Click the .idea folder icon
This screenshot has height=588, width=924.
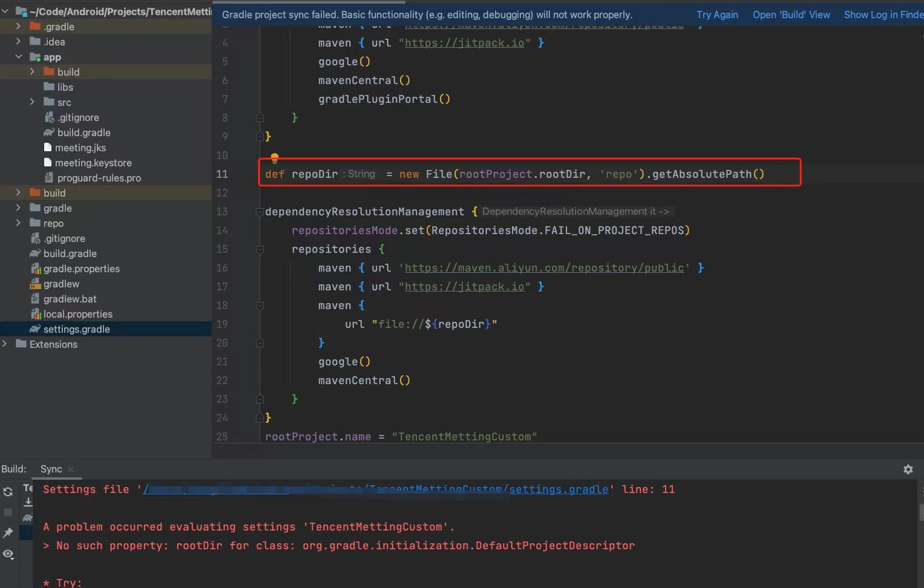click(35, 42)
